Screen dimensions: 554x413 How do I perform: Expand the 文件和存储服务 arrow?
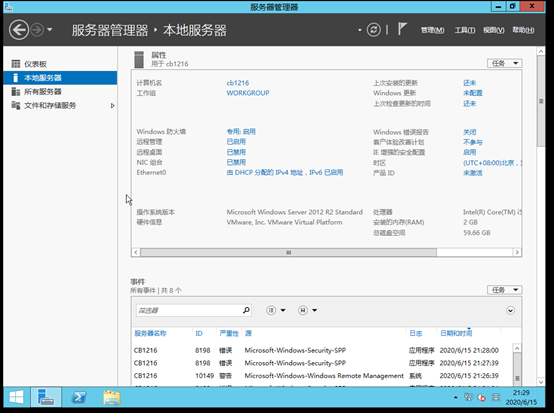point(112,106)
